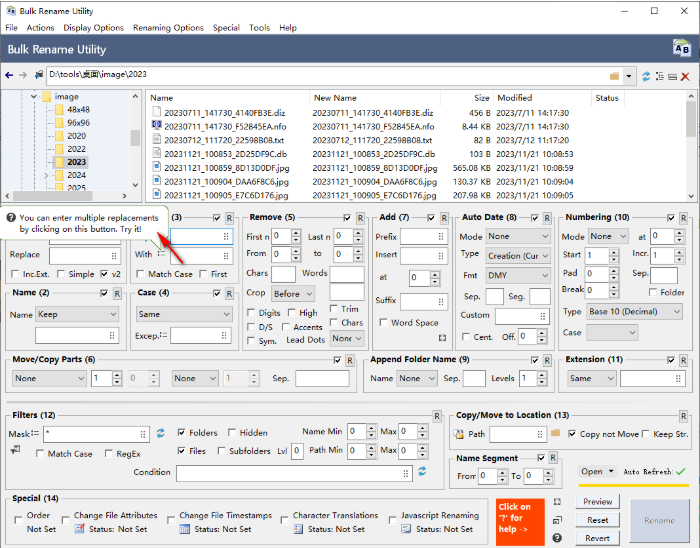Expand the 2024 folder in tree
This screenshot has width=700, height=548.
[x=46, y=175]
